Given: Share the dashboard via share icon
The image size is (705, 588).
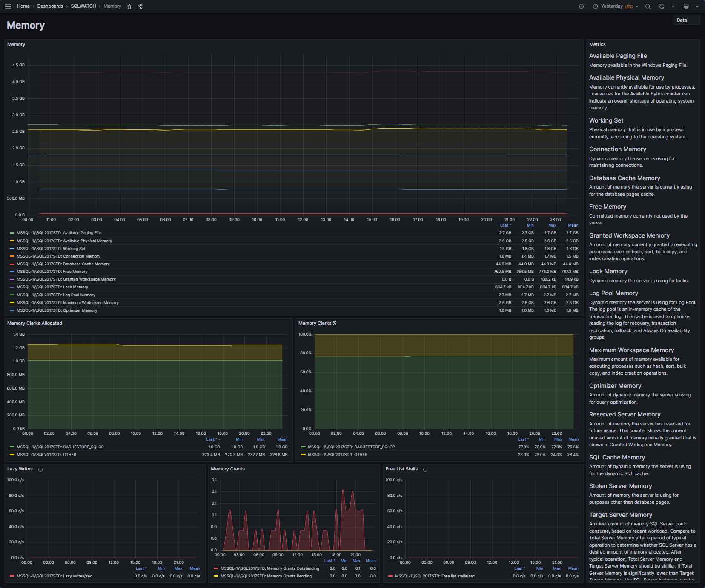Looking at the screenshot, I should (x=140, y=6).
